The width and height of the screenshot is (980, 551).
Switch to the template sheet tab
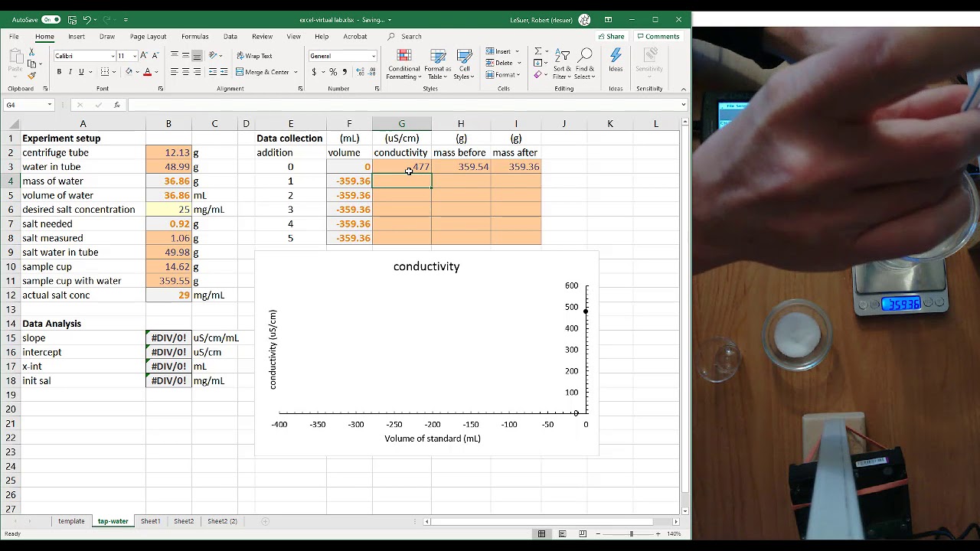pos(71,521)
